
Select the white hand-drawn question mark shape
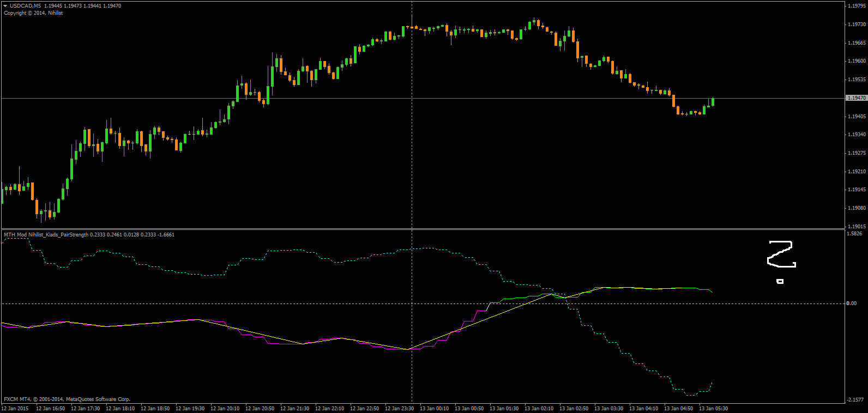point(781,254)
